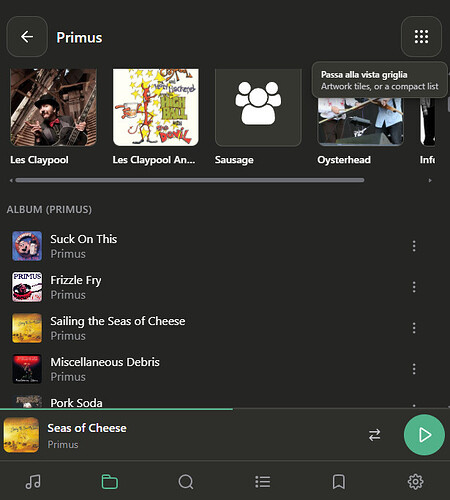Click the Sausage artist label
Image resolution: width=450 pixels, height=500 pixels.
(234, 160)
